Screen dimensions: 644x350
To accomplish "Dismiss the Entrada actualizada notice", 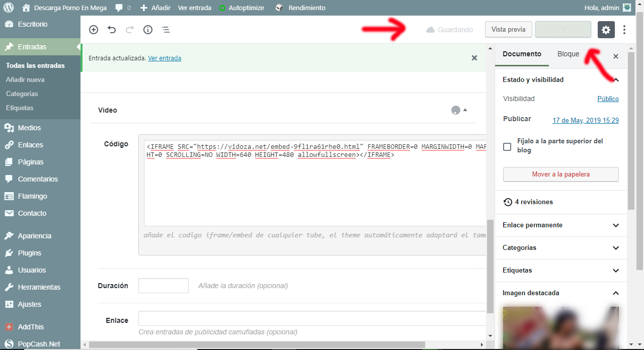I will [x=474, y=58].
